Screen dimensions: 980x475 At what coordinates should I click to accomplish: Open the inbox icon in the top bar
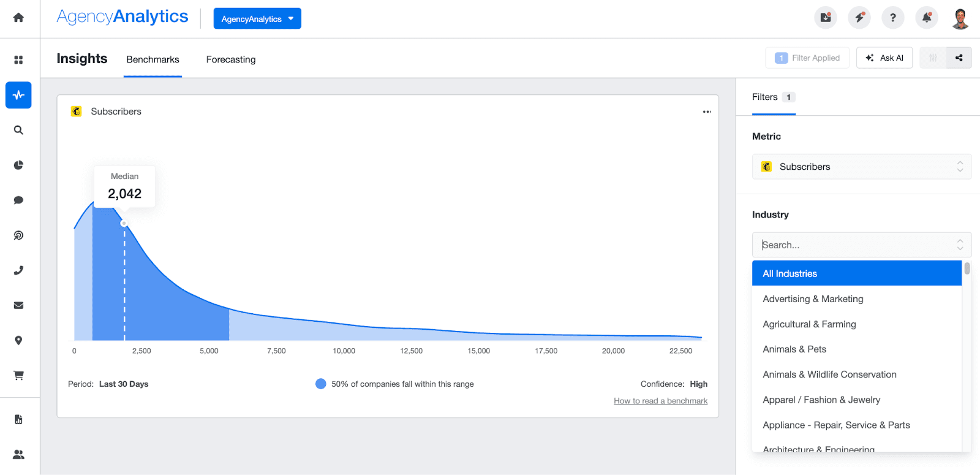(826, 18)
